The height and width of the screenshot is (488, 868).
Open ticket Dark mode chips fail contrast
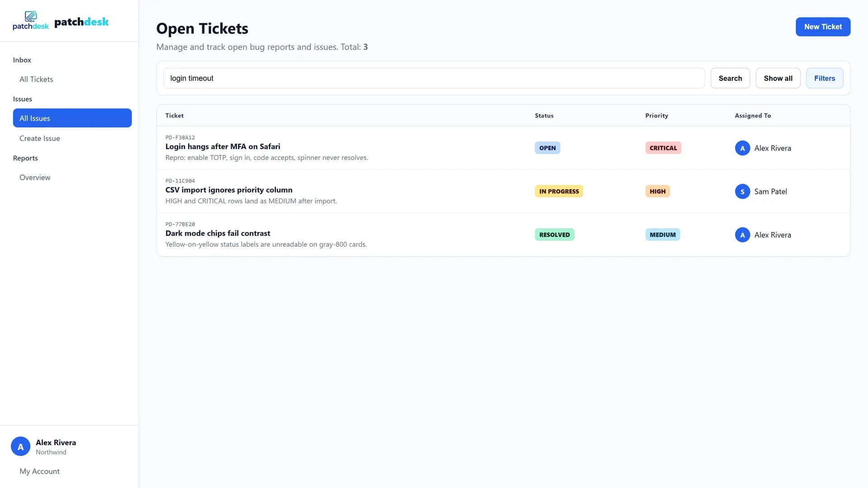pyautogui.click(x=218, y=233)
